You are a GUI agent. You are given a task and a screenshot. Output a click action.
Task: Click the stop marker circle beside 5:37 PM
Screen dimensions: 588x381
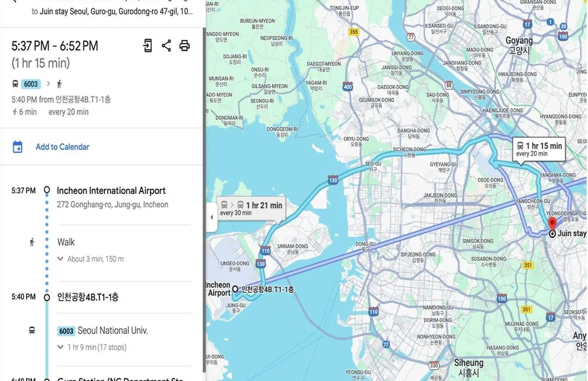47,190
